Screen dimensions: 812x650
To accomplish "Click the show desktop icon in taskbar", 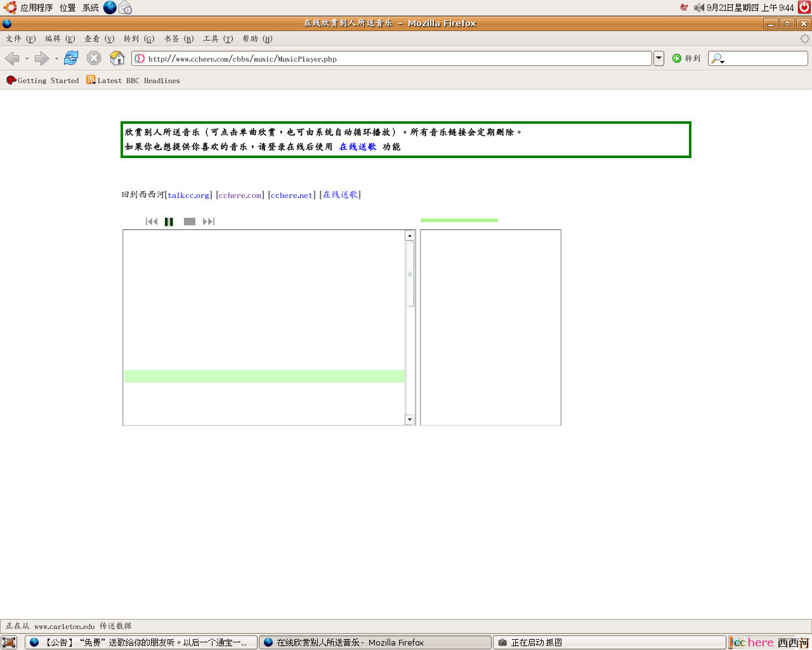I will pyautogui.click(x=9, y=642).
